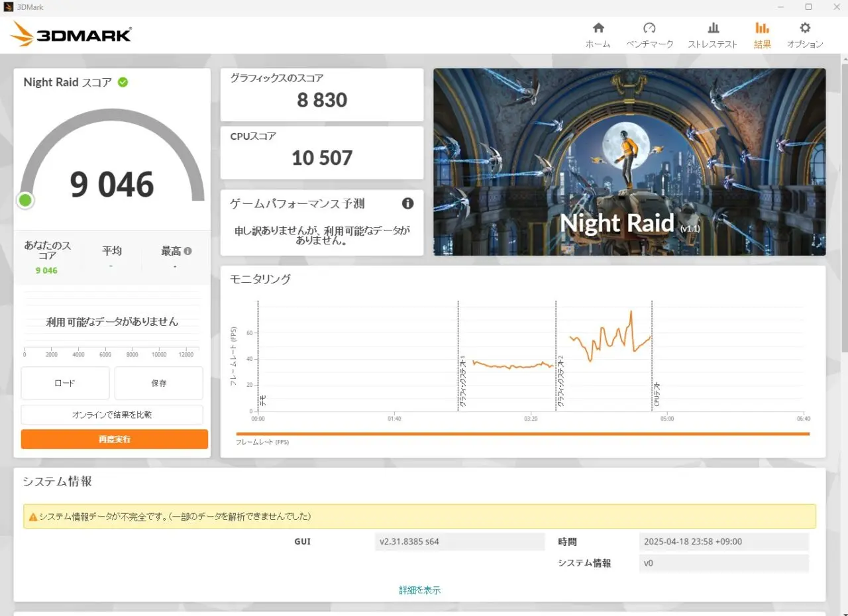Viewport: 848px width, 616px height.
Task: Click the green dot on score gauge
Action: tap(26, 200)
